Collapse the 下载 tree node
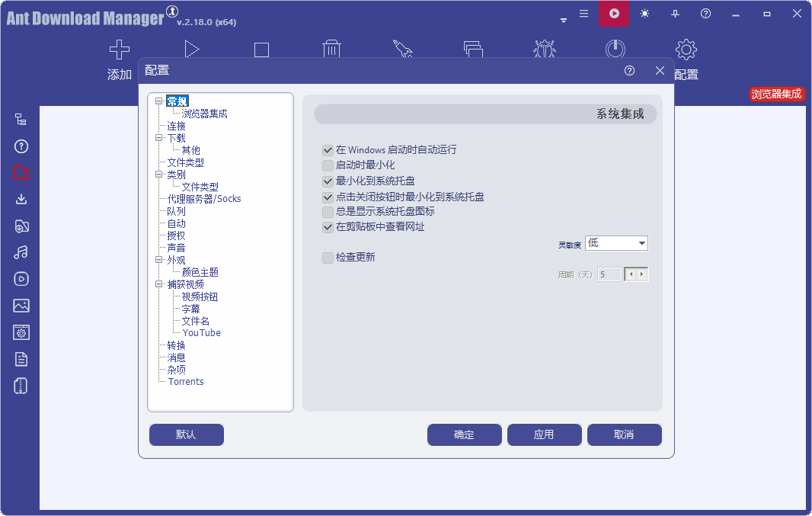The height and width of the screenshot is (516, 812). tap(159, 138)
